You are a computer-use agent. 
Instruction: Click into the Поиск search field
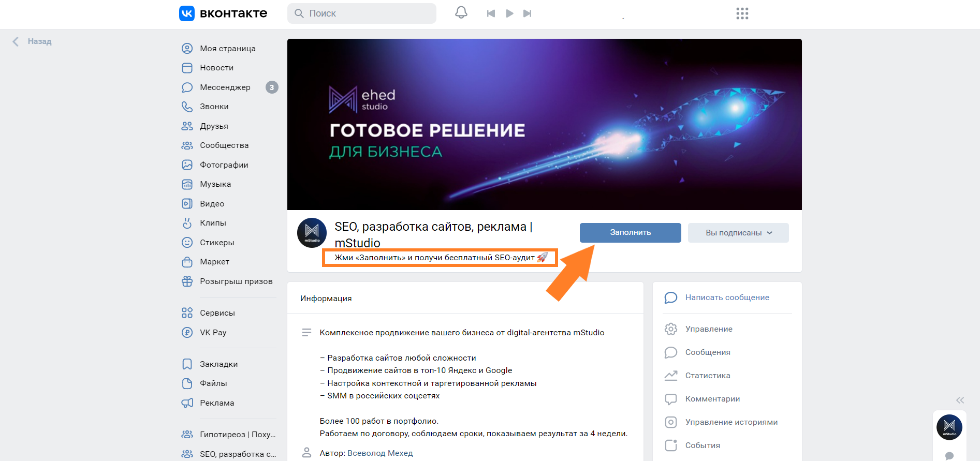(x=362, y=13)
